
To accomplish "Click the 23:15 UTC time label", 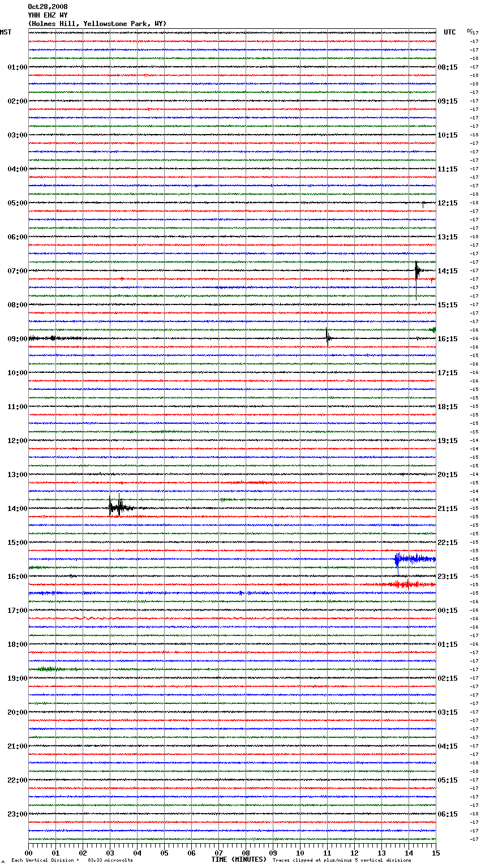I will click(448, 577).
